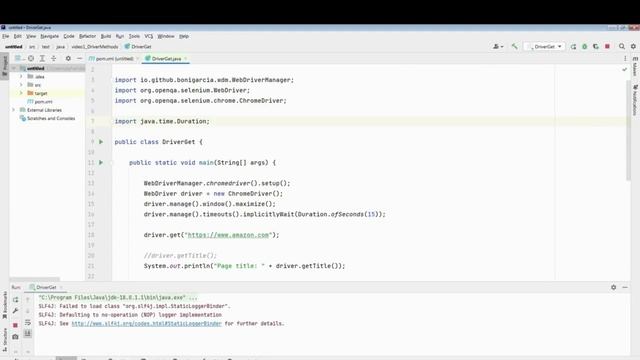Click the editor vertical scrollbar
Viewport: 640px width, 360px height.
click(x=628, y=130)
